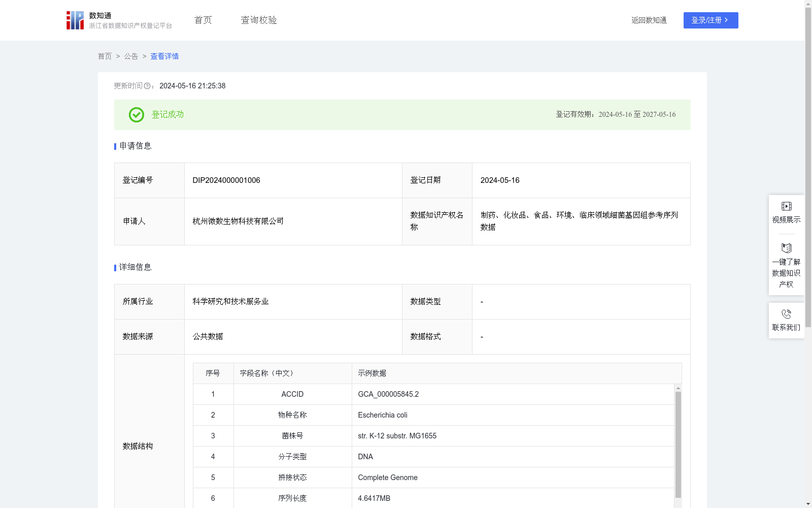The height and width of the screenshot is (508, 812).
Task: Click the 数知通 platform logo
Action: [x=119, y=20]
